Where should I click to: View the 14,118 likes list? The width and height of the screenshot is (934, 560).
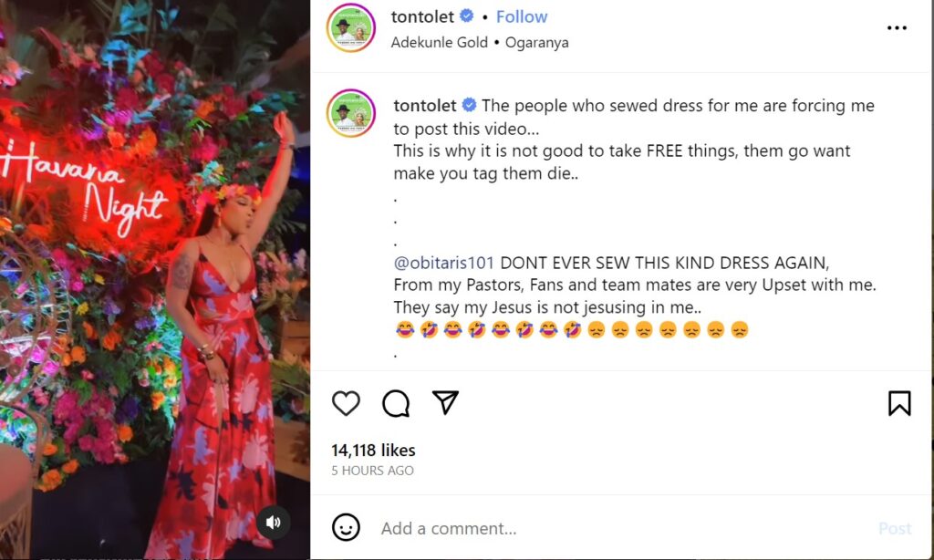tap(373, 450)
